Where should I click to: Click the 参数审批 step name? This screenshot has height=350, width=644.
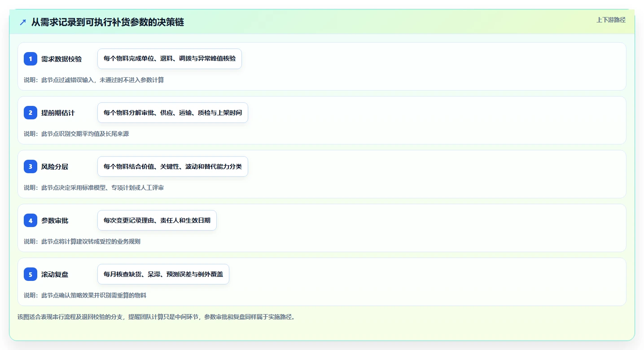tap(55, 220)
